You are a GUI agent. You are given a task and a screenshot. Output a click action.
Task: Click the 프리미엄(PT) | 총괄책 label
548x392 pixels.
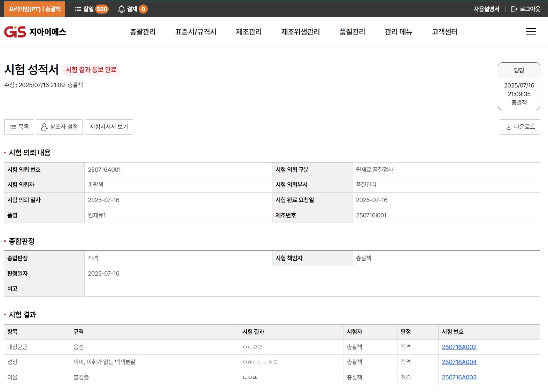tap(34, 9)
